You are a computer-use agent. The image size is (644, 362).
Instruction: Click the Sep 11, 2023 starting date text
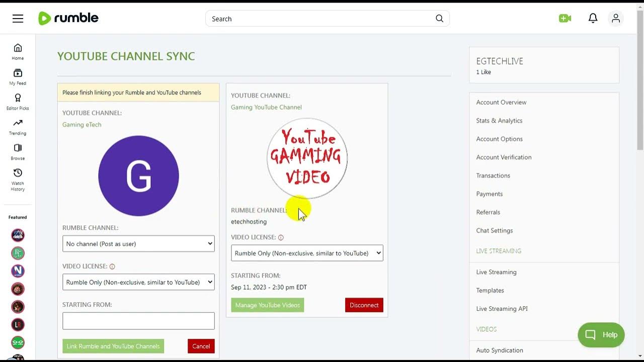(269, 287)
